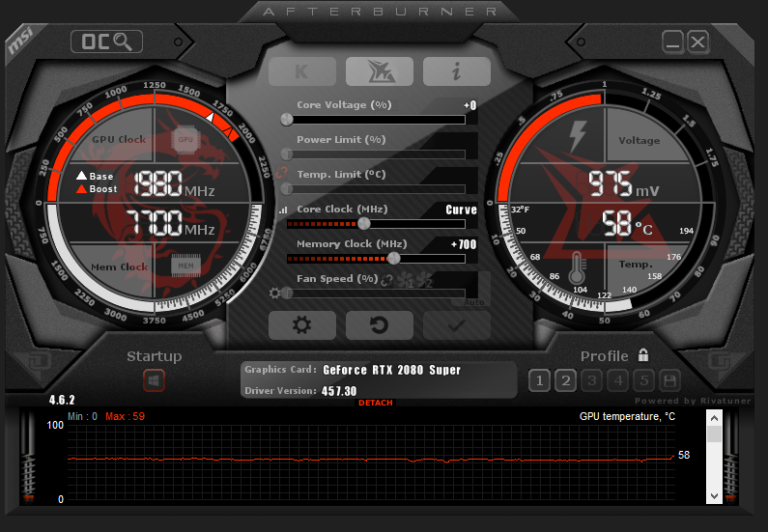Click the GPU temperature, °C graph label

pos(627,416)
